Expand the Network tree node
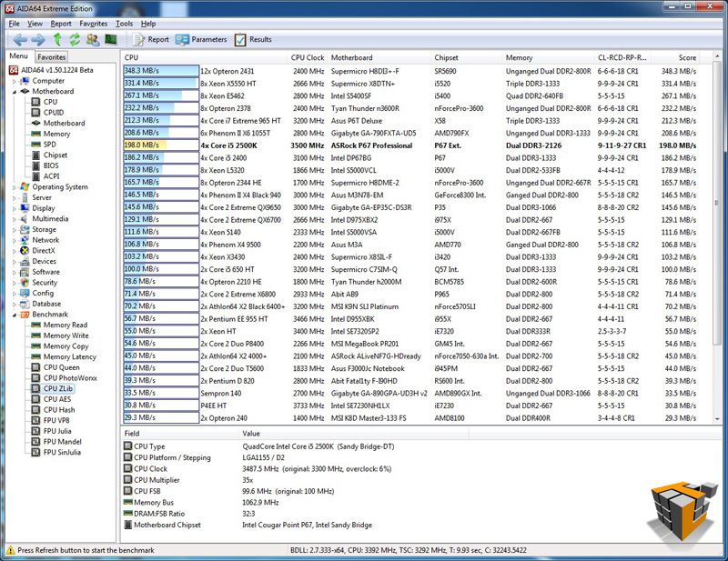The height and width of the screenshot is (561, 728). coord(15,241)
